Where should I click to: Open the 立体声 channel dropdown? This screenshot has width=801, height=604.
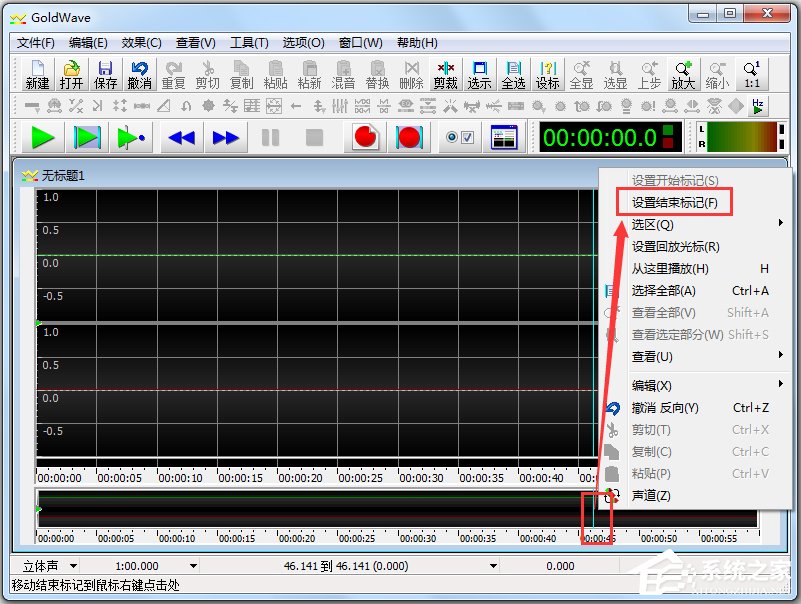(x=73, y=566)
